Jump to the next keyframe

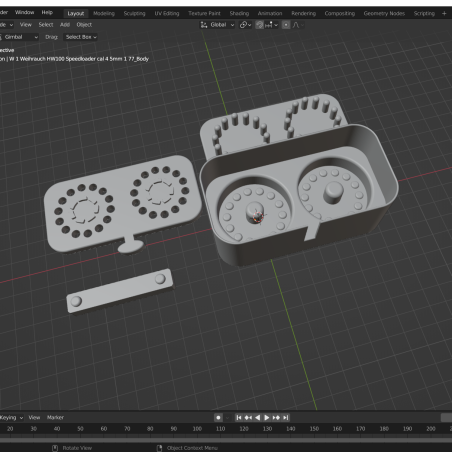coord(276,418)
